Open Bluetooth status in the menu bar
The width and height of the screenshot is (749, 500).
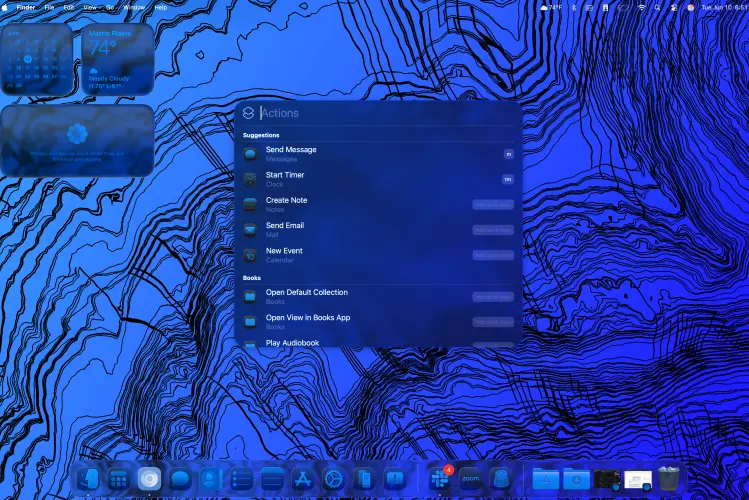[x=574, y=7]
